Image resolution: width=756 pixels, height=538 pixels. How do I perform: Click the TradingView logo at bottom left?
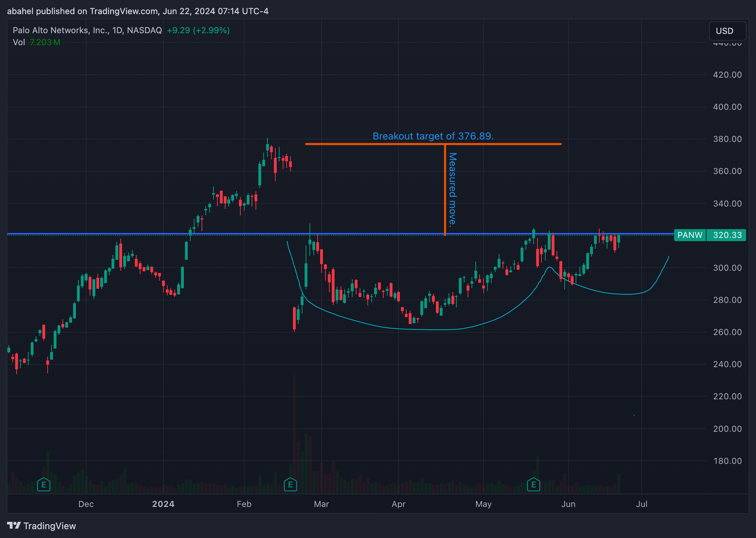tap(41, 526)
